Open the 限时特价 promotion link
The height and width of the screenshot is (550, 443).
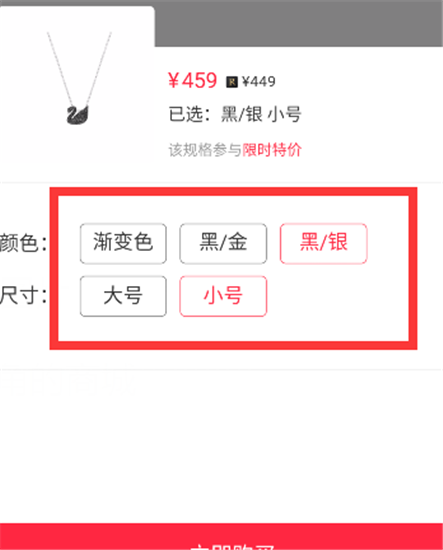[x=272, y=150]
